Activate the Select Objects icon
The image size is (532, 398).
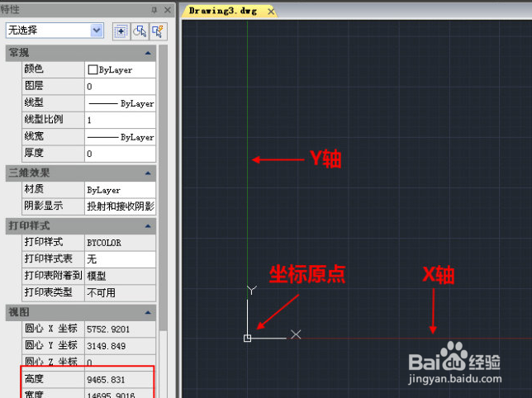tap(140, 31)
